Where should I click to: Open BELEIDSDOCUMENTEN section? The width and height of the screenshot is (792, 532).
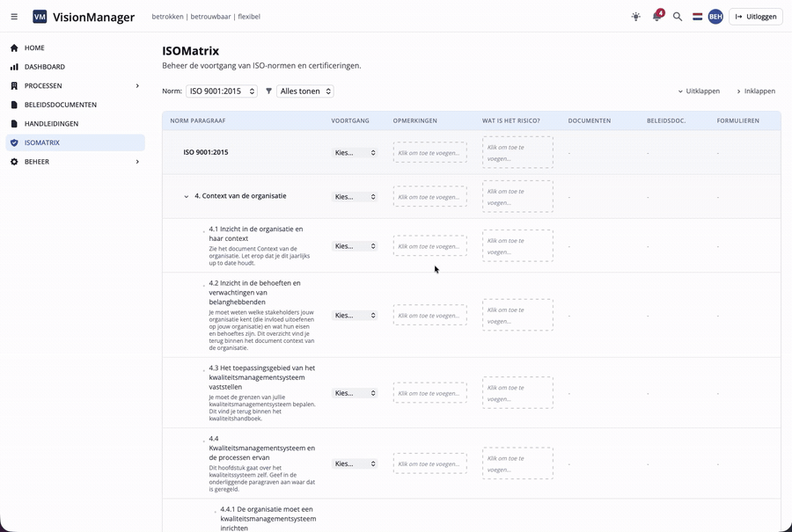coord(76,105)
